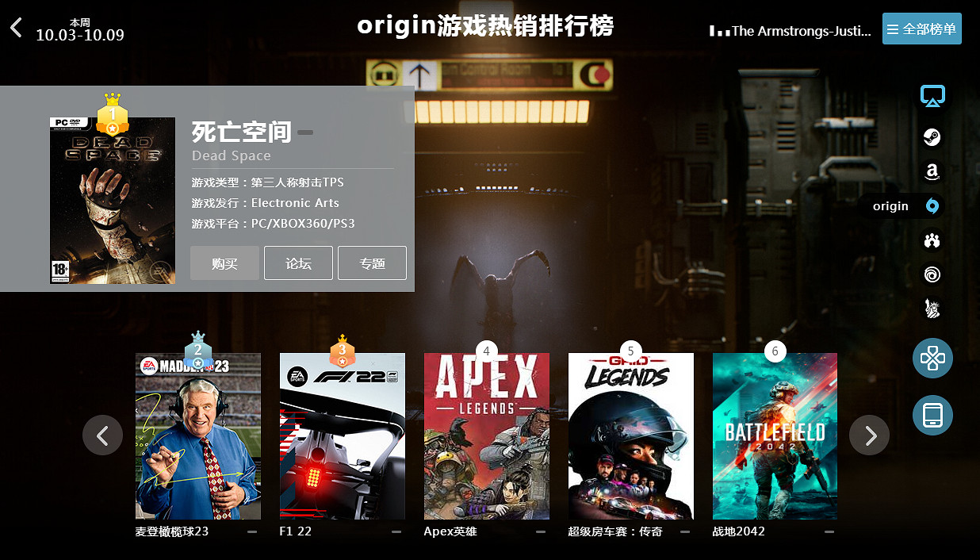Open the Amazon rankings icon
The image size is (980, 560).
[932, 171]
